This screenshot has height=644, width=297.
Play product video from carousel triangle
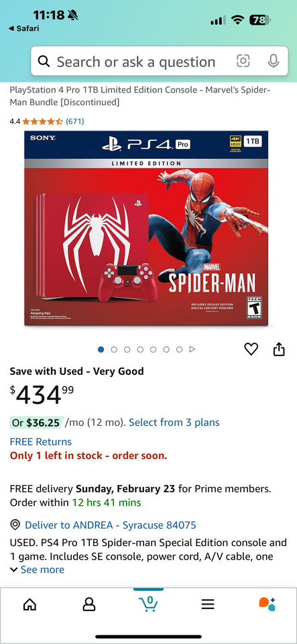192,350
